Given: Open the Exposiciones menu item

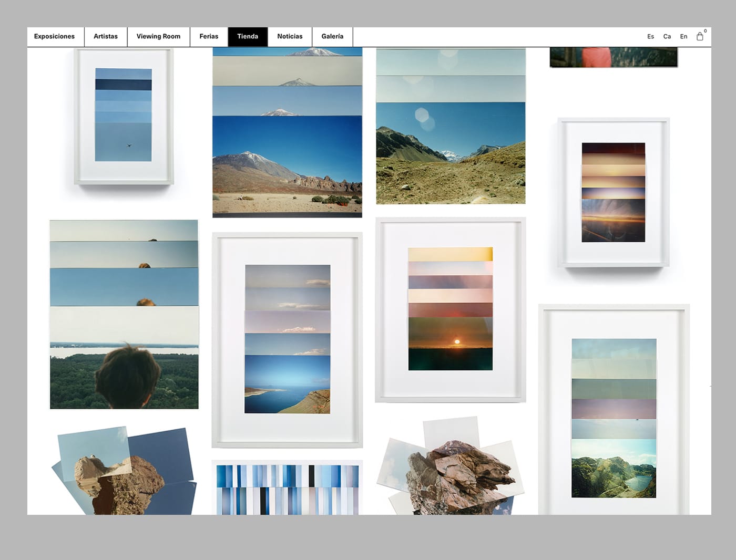Looking at the screenshot, I should tap(54, 36).
